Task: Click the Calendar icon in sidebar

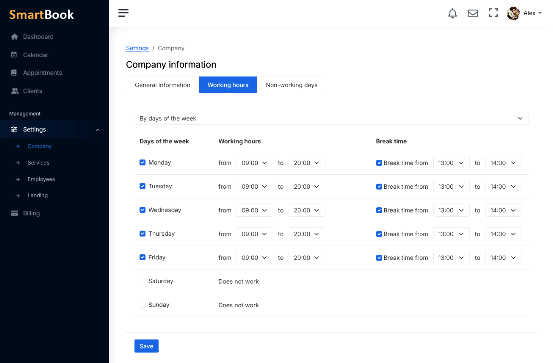Action: click(14, 55)
